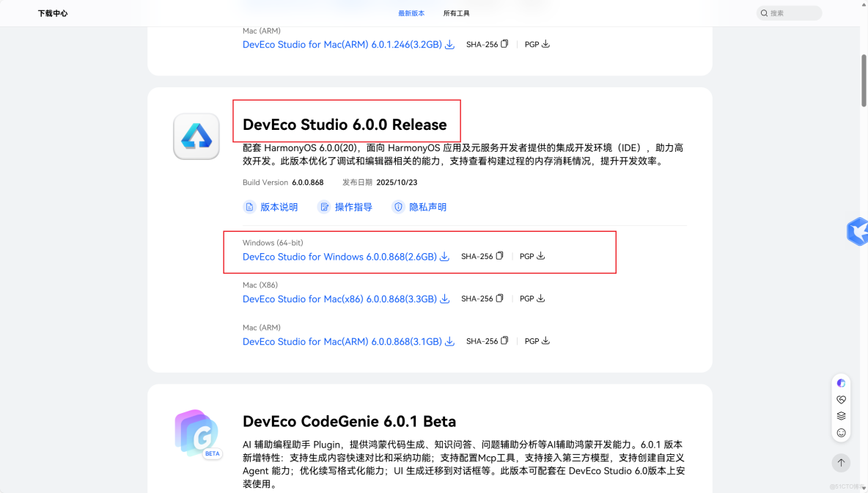Open DevEco Studio for Mac(ARM) 6.0.1.246 link
This screenshot has width=868, height=493.
click(342, 44)
